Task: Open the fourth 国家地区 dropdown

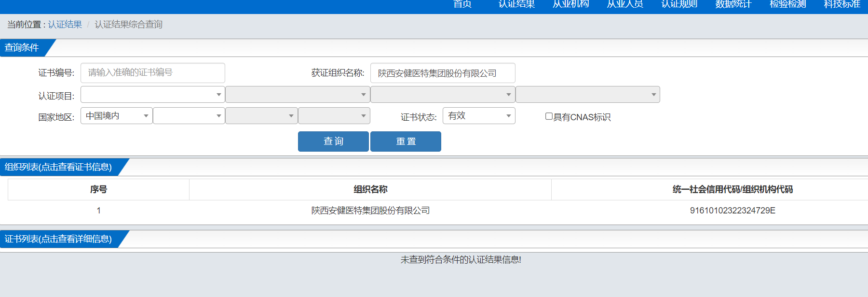Action: pos(334,116)
